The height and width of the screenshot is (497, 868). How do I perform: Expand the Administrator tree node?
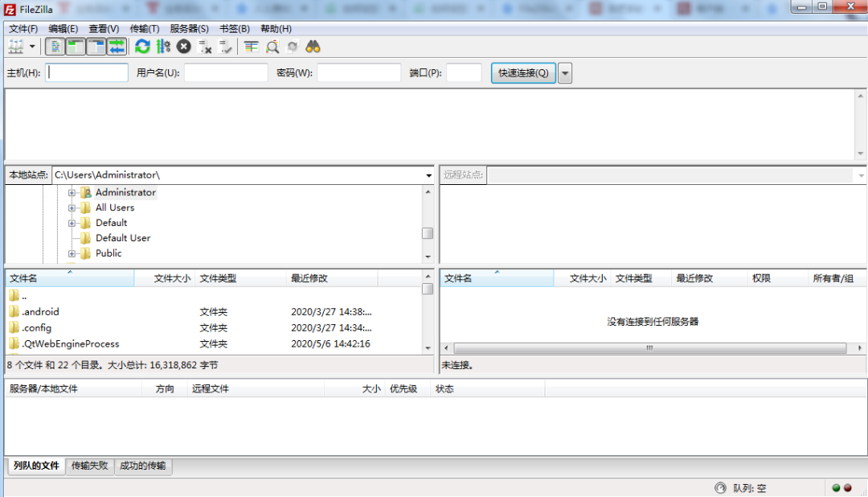point(72,193)
